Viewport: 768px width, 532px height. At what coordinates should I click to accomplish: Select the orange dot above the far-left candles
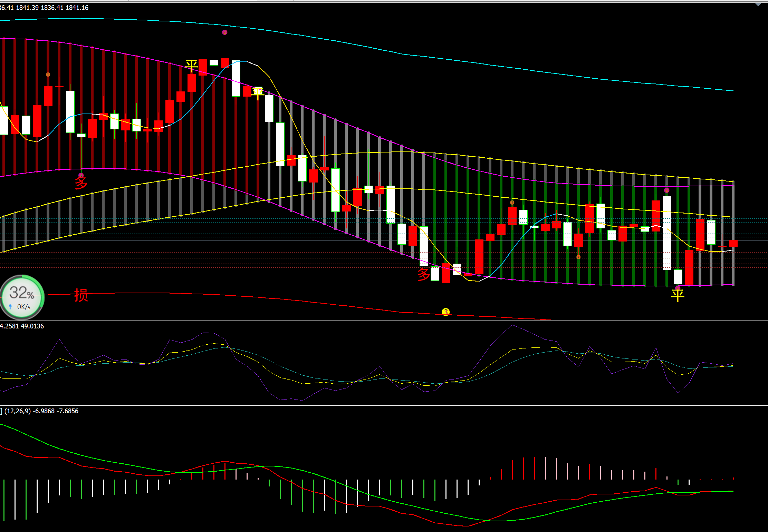point(48,75)
